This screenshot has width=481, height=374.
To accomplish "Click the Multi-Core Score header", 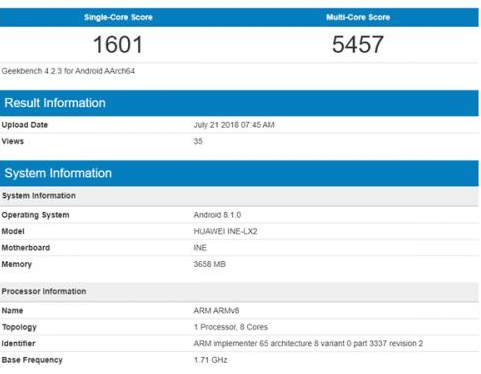I will pyautogui.click(x=358, y=17).
